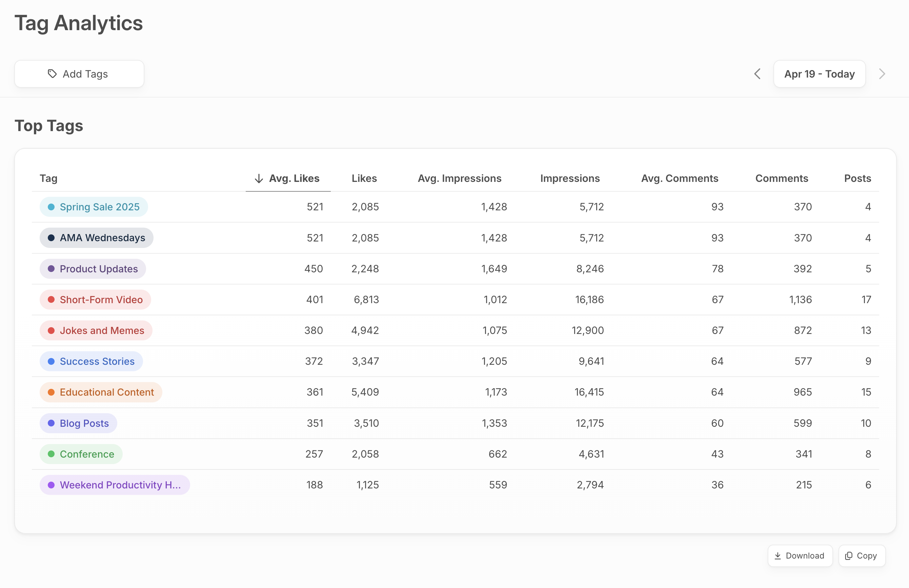The height and width of the screenshot is (588, 909).
Task: Open the Educational Content tag
Action: (x=101, y=392)
